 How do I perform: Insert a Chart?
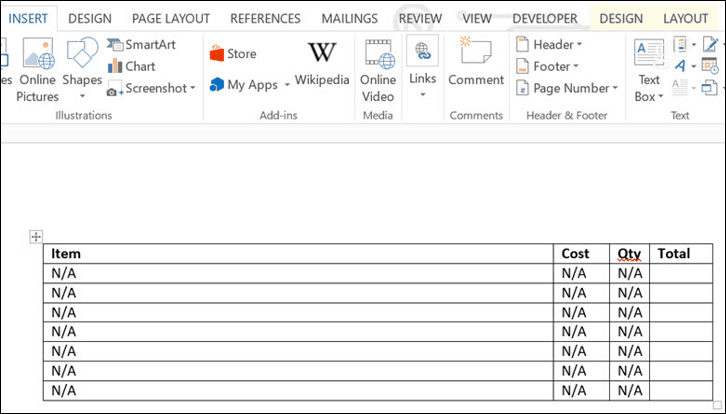pyautogui.click(x=131, y=66)
